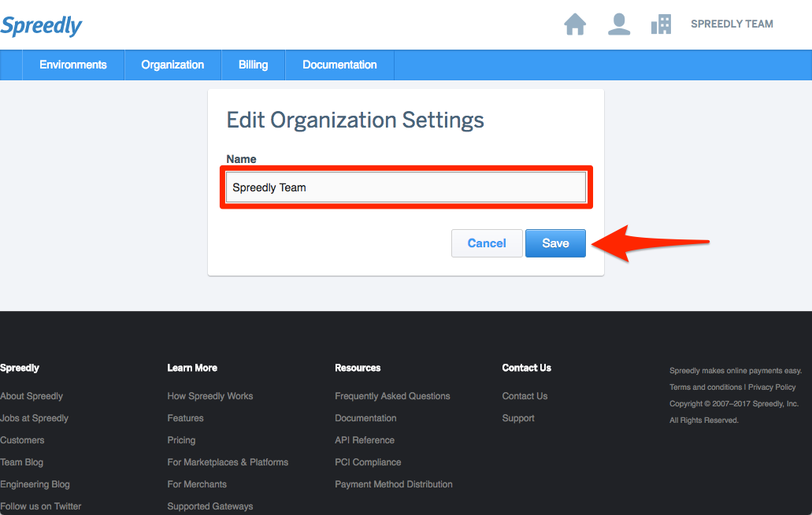The image size is (812, 515).
Task: Click 'Copyright © 2007–2017 Spreedly, Inc.' text
Action: [734, 404]
